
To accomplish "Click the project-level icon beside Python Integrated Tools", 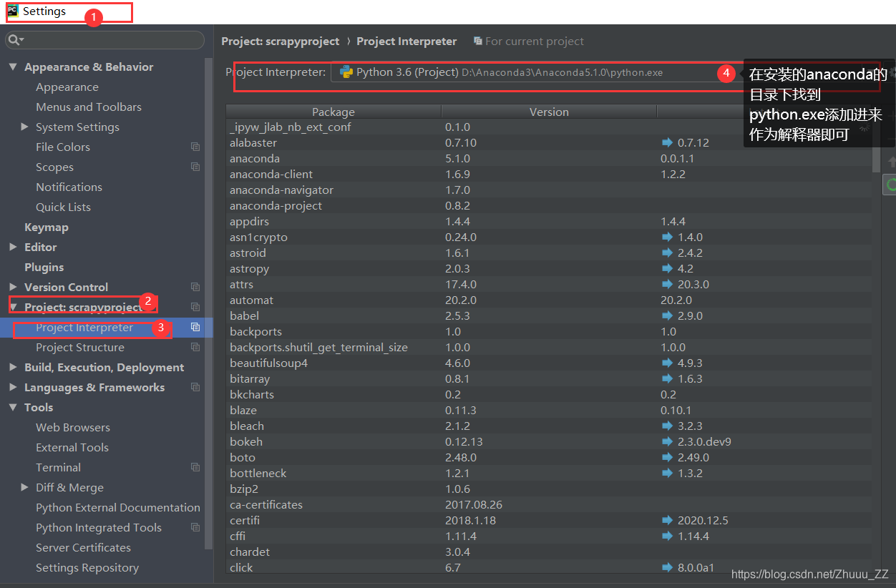I will 195,527.
